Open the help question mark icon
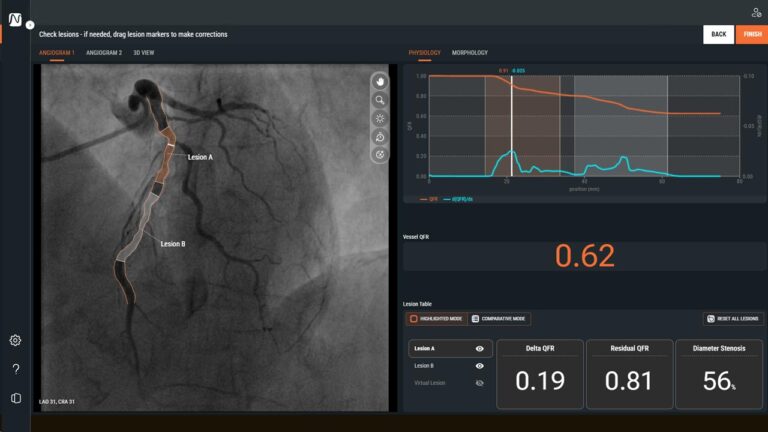This screenshot has height=432, width=768. [15, 369]
